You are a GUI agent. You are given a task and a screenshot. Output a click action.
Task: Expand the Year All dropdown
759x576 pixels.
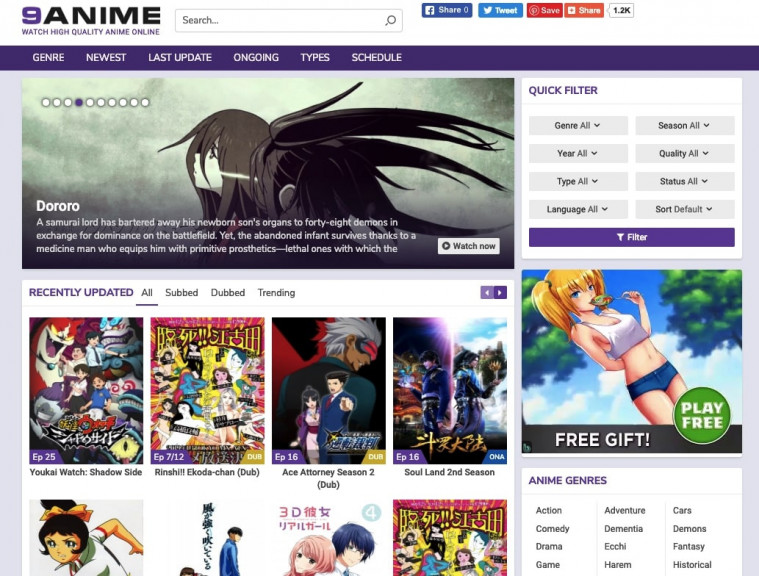(x=578, y=153)
